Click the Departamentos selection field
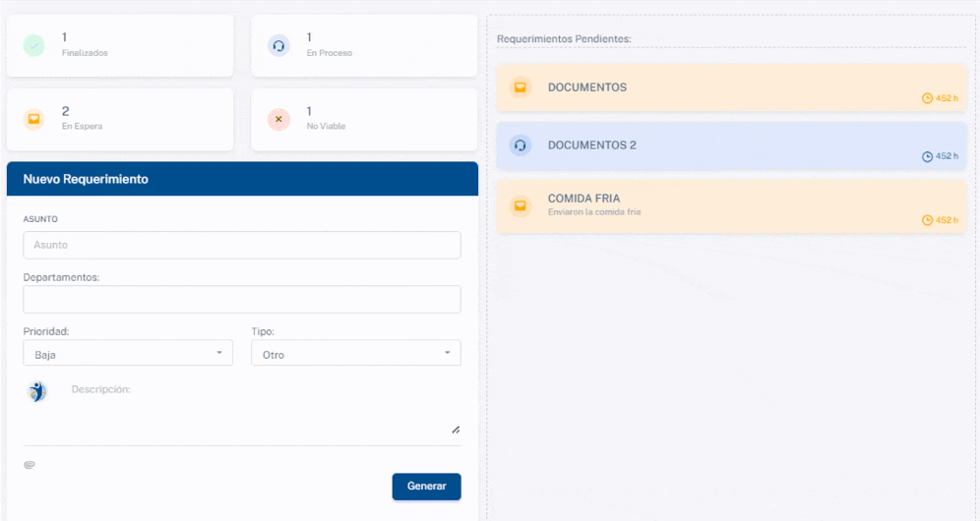Image resolution: width=980 pixels, height=521 pixels. [242, 300]
